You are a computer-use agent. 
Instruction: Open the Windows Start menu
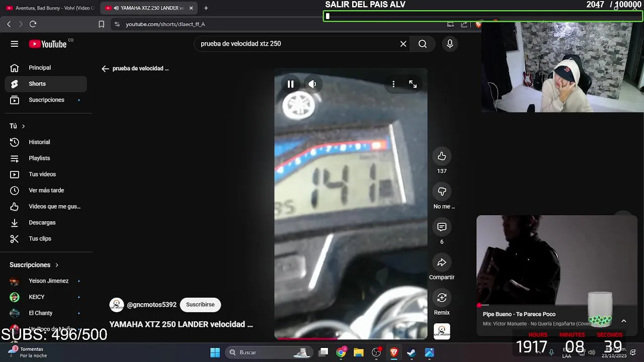[215, 352]
